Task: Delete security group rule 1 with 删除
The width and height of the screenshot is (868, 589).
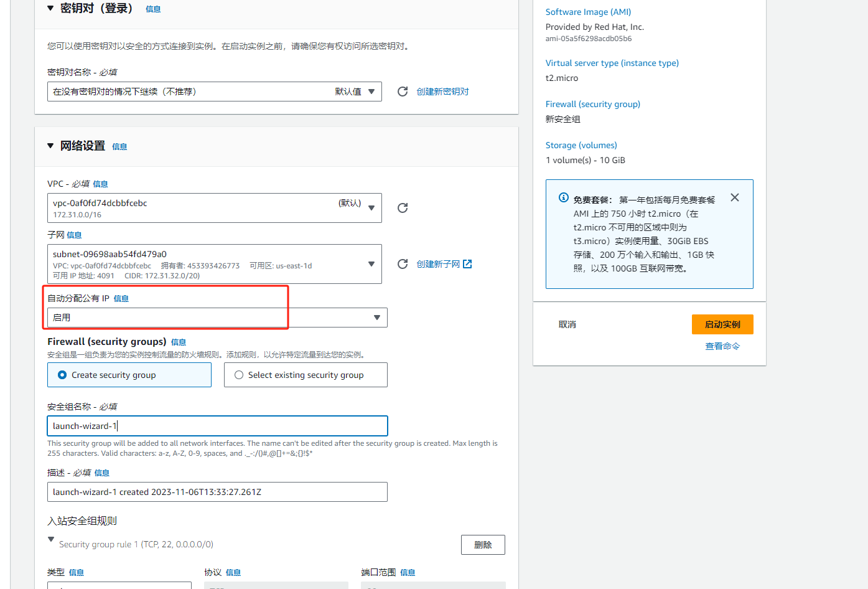Action: tap(483, 545)
